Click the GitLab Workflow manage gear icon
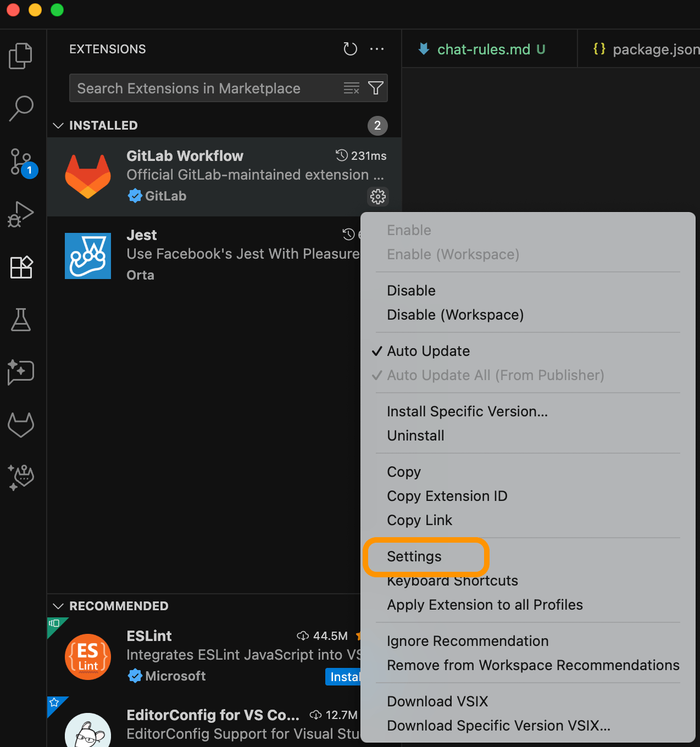Screen dimensions: 700x747 coord(378,197)
